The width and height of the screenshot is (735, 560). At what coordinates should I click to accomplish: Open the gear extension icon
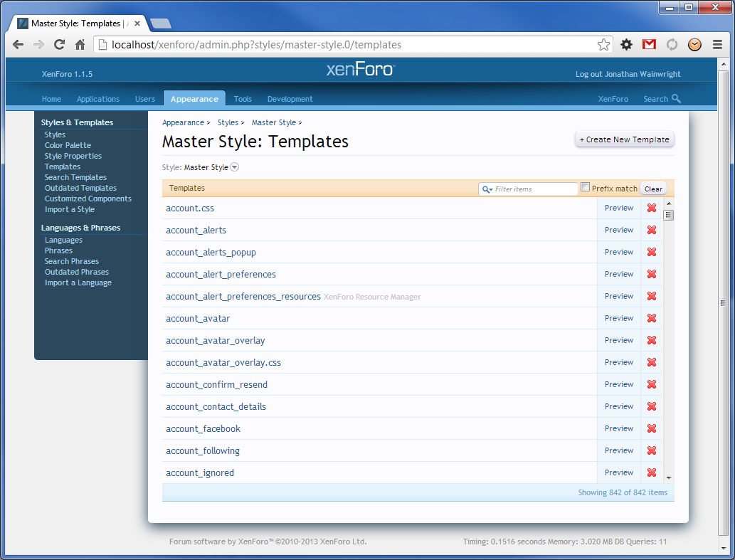tap(626, 45)
